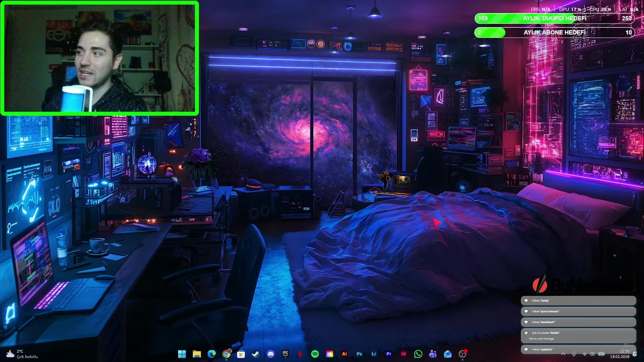
Task: Click the Sub x3 months alert
Action: pyautogui.click(x=579, y=336)
